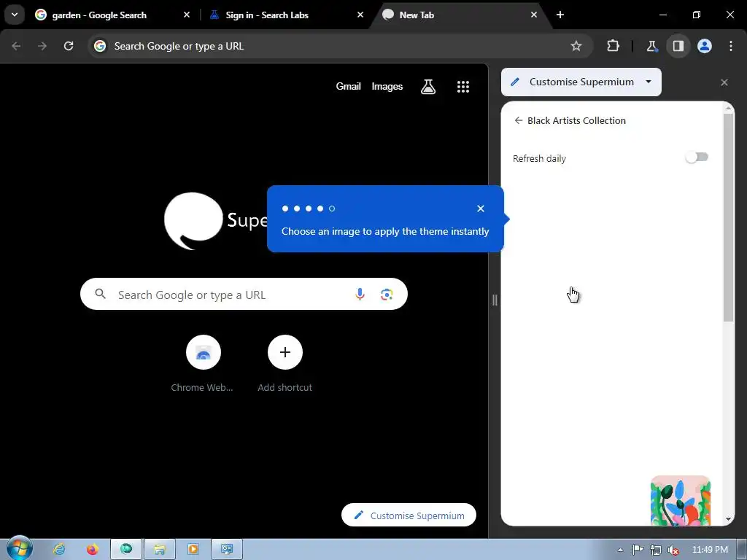Open the Chrome Web Store shortcut
The height and width of the screenshot is (560, 747).
click(203, 352)
